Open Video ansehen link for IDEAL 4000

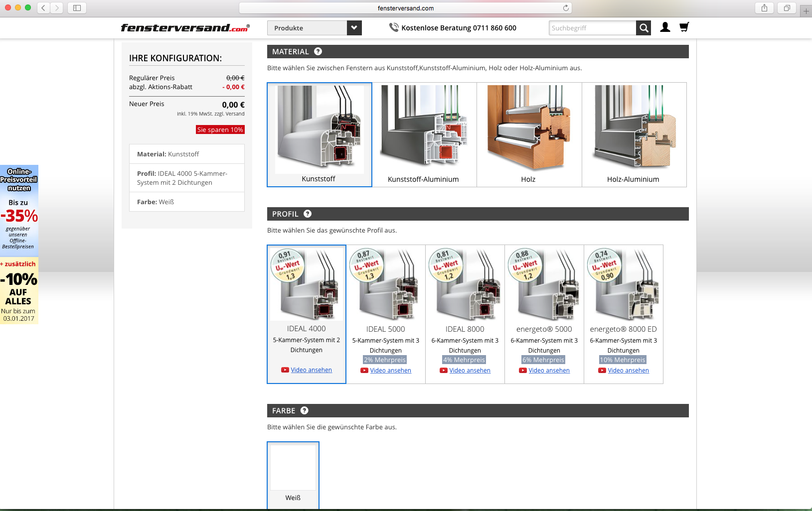311,370
